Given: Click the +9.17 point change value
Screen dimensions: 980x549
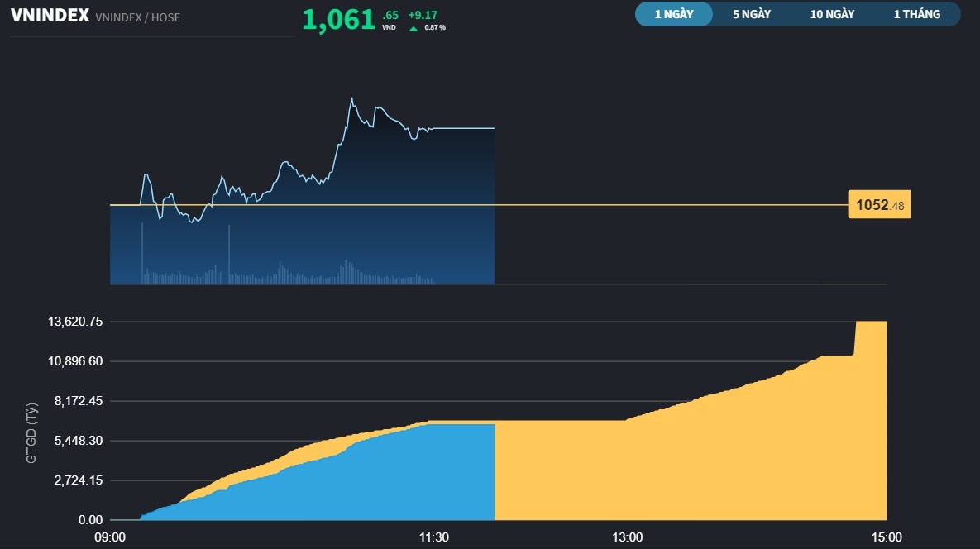Looking at the screenshot, I should coord(423,15).
